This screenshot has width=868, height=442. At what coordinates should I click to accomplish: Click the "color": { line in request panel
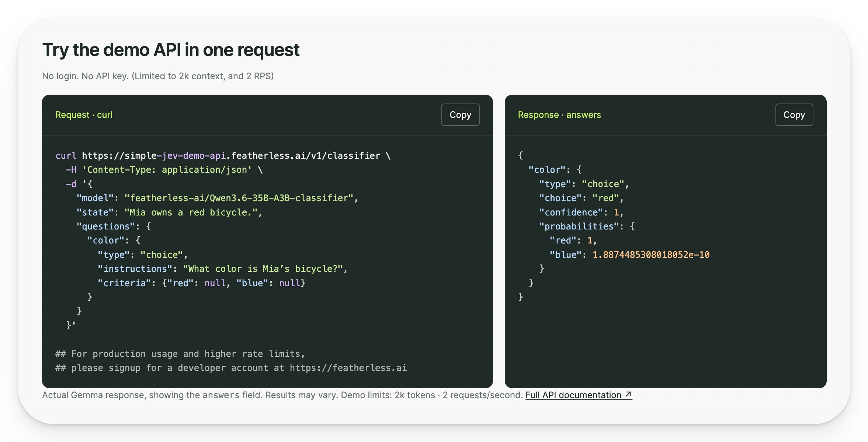[114, 240]
